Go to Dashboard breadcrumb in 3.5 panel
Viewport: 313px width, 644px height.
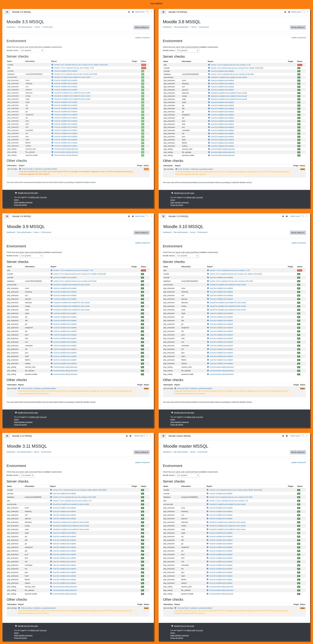point(11,27)
